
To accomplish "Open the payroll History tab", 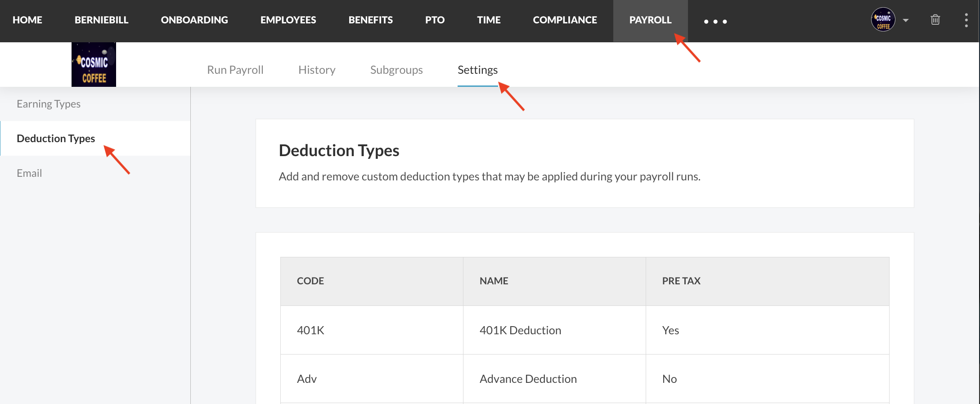I will [317, 70].
